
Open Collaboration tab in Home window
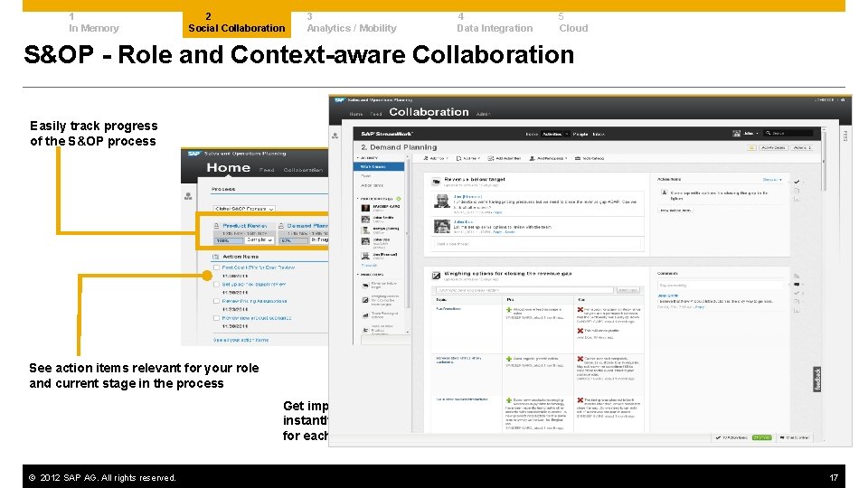click(303, 170)
